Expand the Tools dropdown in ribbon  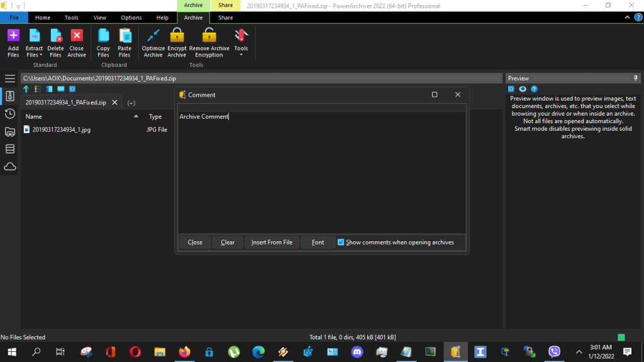(241, 55)
